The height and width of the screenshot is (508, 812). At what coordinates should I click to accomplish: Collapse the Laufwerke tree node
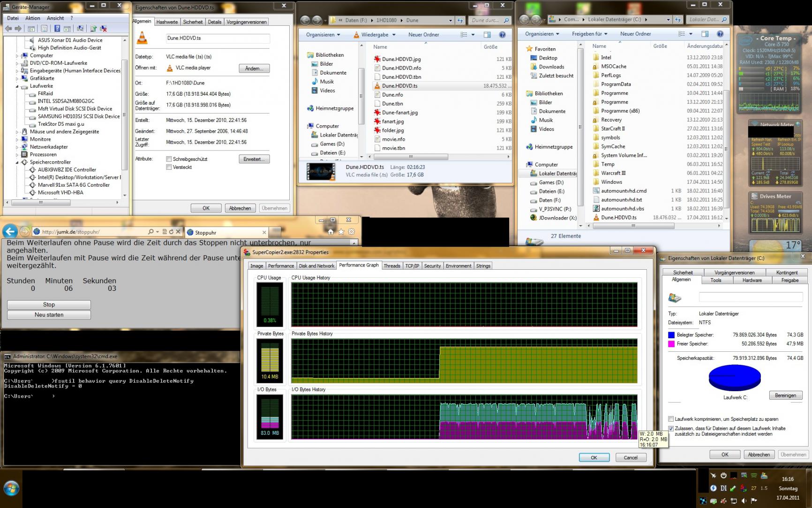[x=17, y=86]
